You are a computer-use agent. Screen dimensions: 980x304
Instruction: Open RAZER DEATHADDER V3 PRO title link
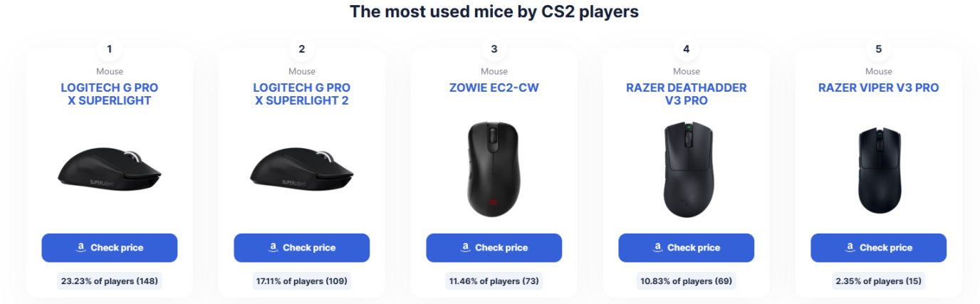click(x=686, y=94)
